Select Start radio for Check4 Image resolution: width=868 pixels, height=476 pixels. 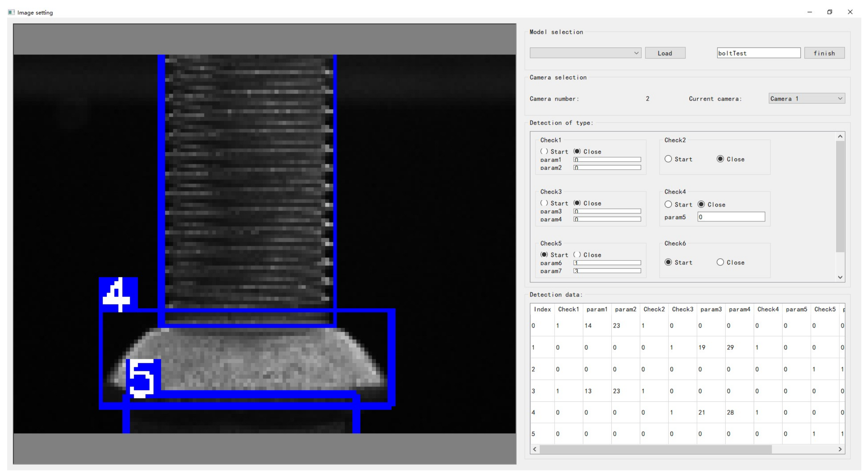coord(668,204)
